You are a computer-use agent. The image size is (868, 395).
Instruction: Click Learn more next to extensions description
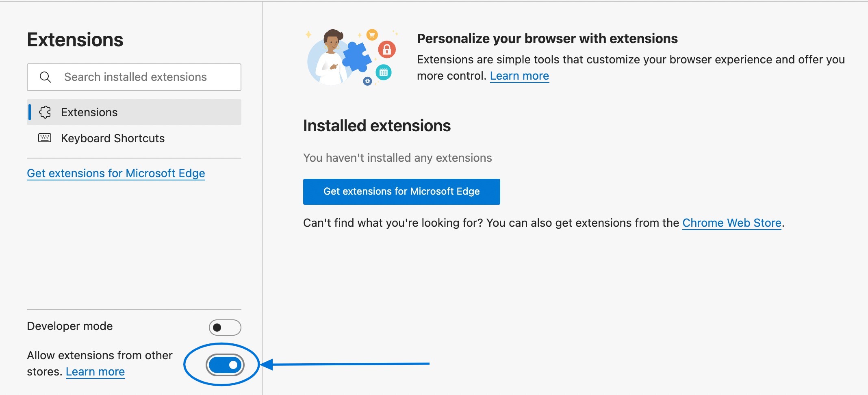(519, 76)
